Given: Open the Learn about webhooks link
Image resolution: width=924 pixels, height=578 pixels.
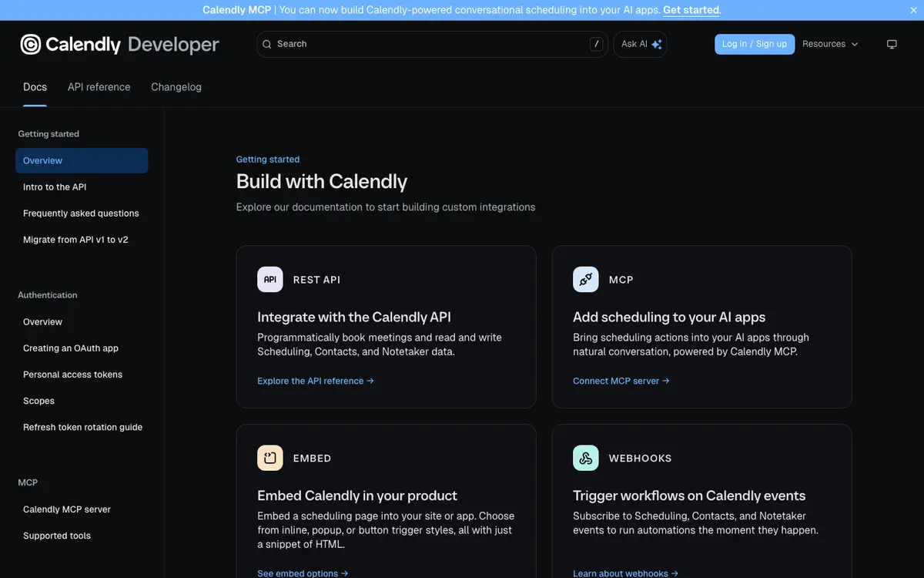Looking at the screenshot, I should pos(625,573).
